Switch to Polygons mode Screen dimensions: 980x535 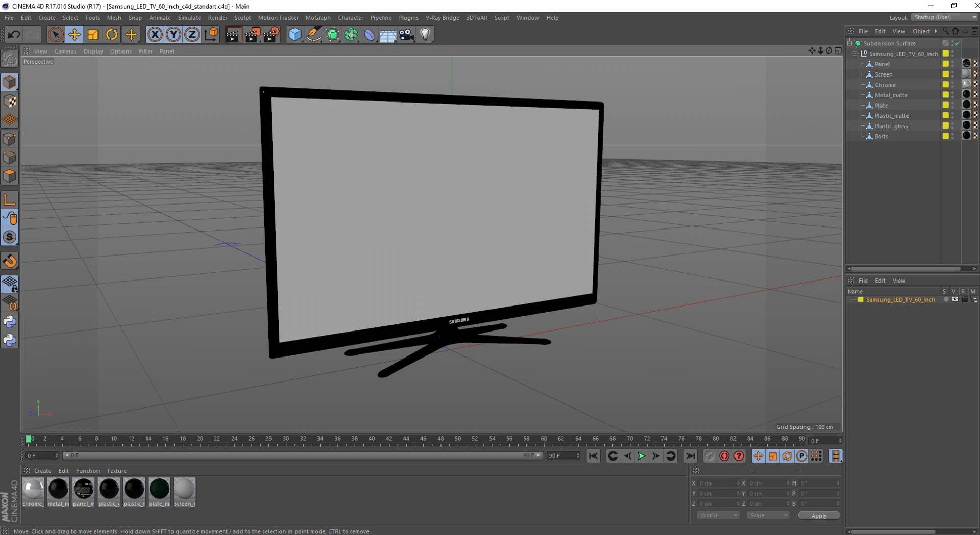10,176
